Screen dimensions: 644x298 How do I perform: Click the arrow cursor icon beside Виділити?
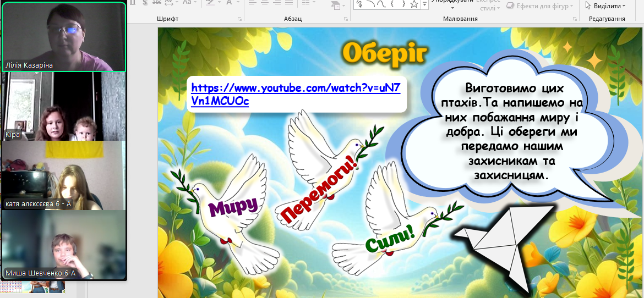(588, 5)
